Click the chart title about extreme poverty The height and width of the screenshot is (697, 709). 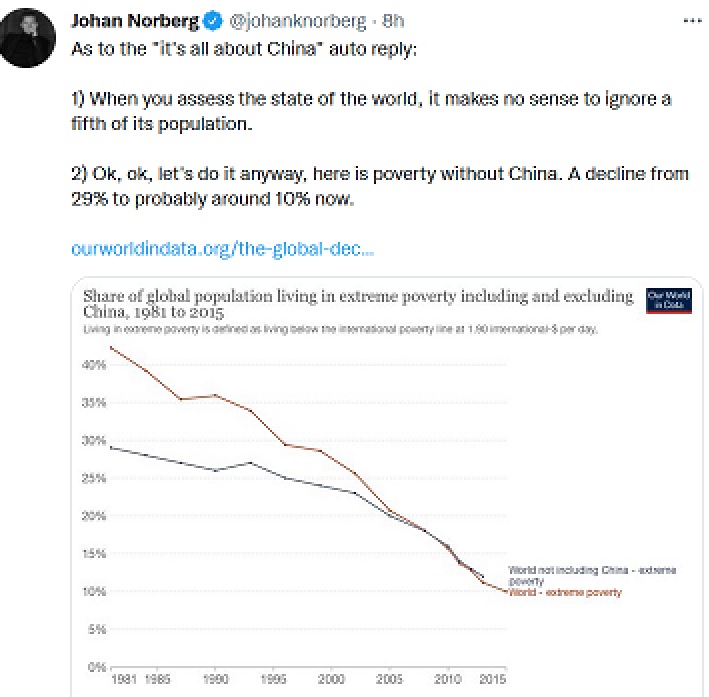(x=358, y=303)
